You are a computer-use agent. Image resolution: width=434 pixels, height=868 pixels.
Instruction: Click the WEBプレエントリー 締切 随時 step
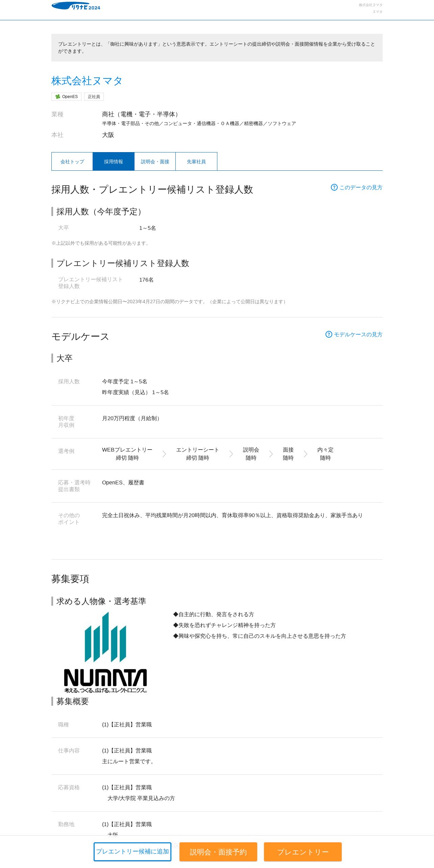[x=127, y=454]
